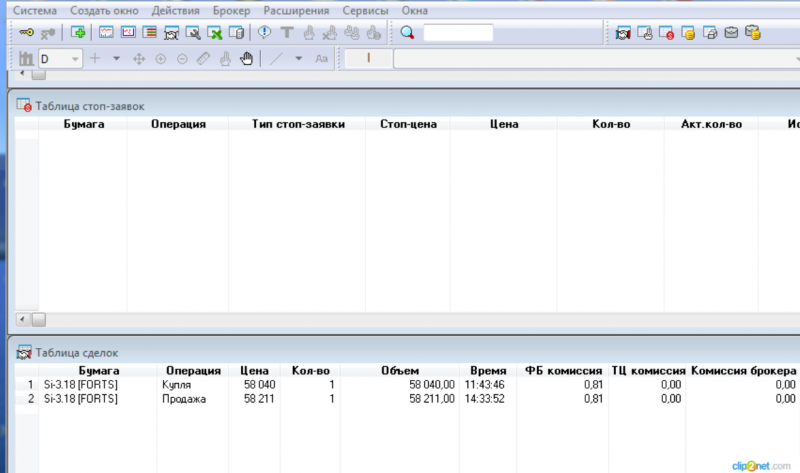Click the yellow key connect icon
The width and height of the screenshot is (800, 473).
(x=26, y=33)
